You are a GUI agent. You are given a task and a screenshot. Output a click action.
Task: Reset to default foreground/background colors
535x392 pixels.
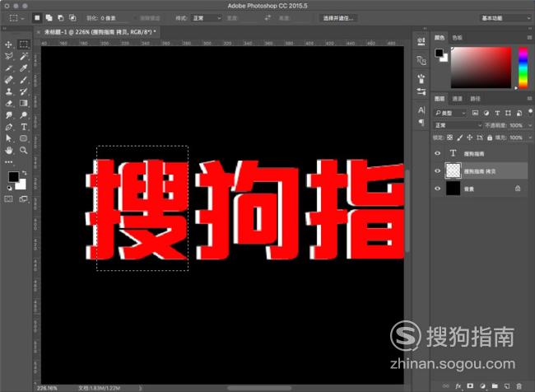click(9, 188)
